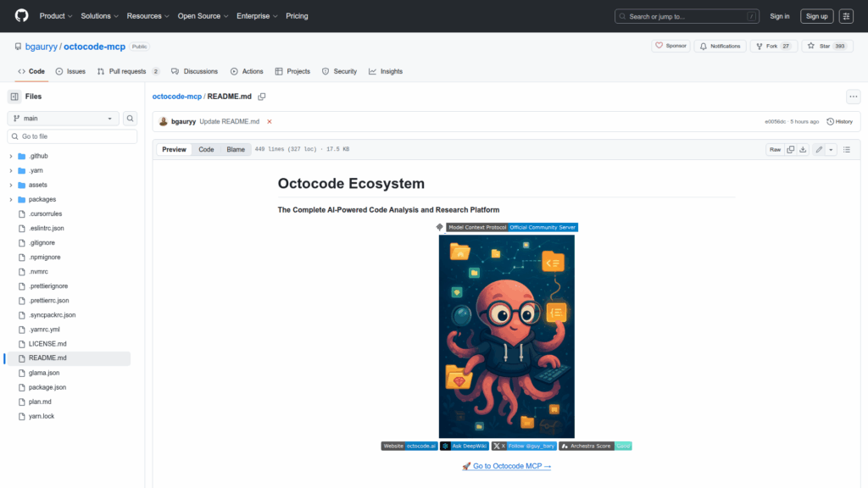Expand the assets folder
Screen dimensions: 868x488
click(10, 185)
